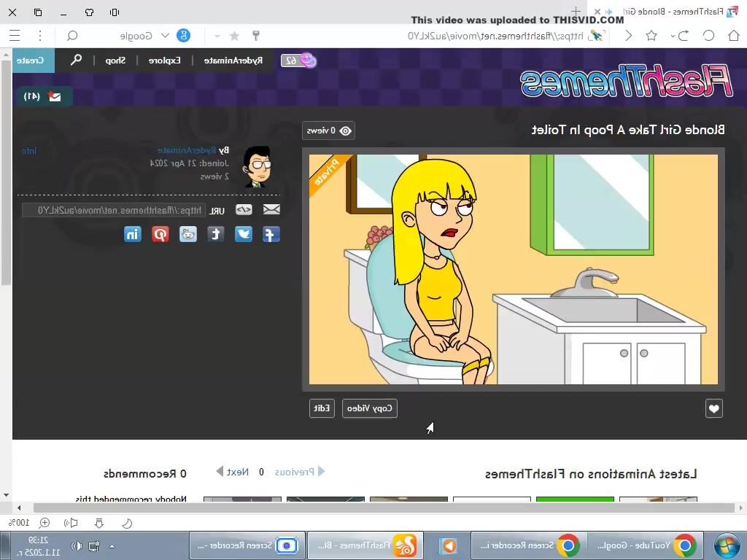Click the rocket speed icon in address bar
The image size is (747, 560).
[596, 35]
